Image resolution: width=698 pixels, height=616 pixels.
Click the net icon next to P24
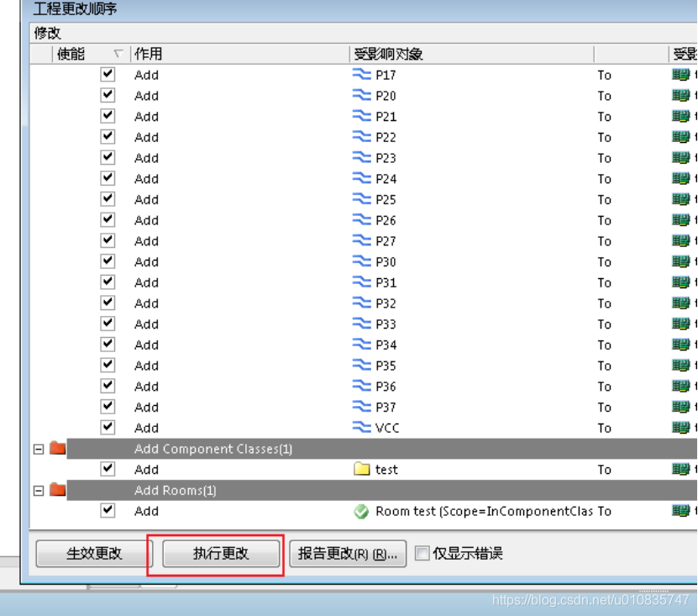coord(361,179)
